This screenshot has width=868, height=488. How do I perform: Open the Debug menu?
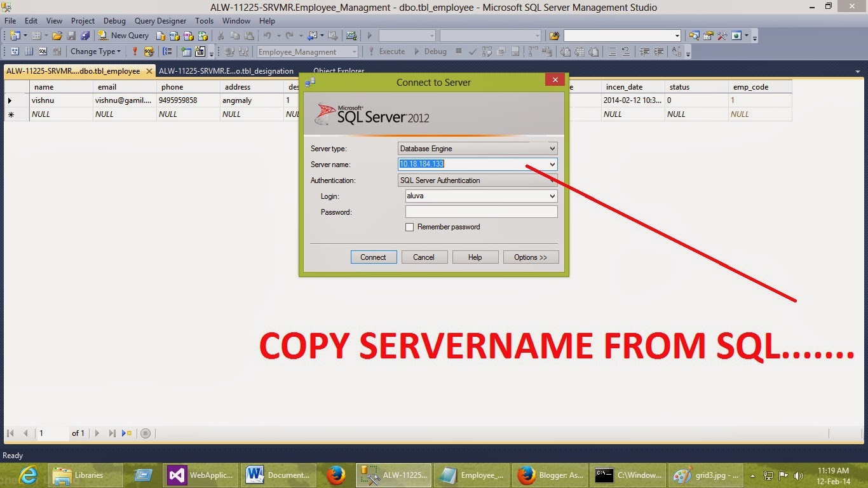pos(114,20)
